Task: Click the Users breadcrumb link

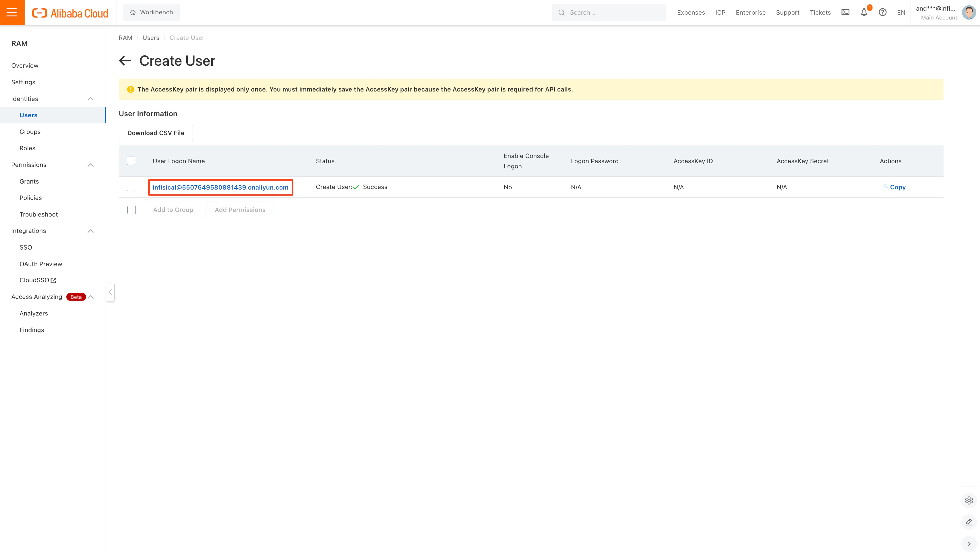Action: [x=151, y=38]
